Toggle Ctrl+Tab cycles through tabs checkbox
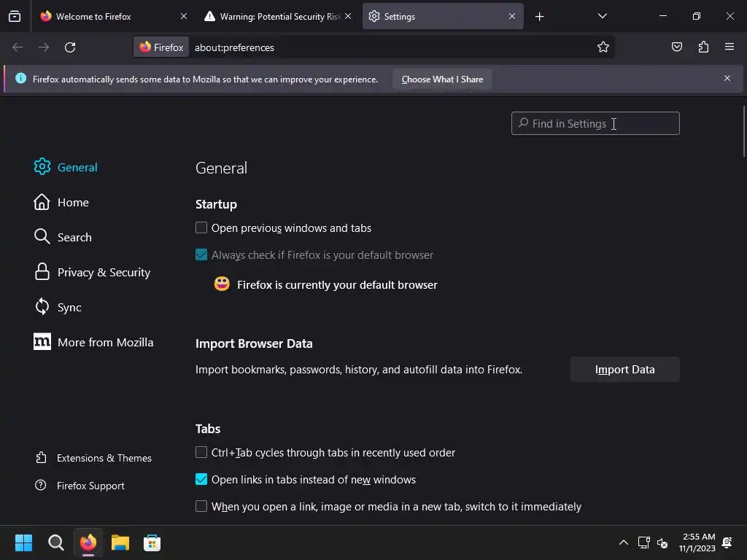Viewport: 747px width, 560px height. 201,453
